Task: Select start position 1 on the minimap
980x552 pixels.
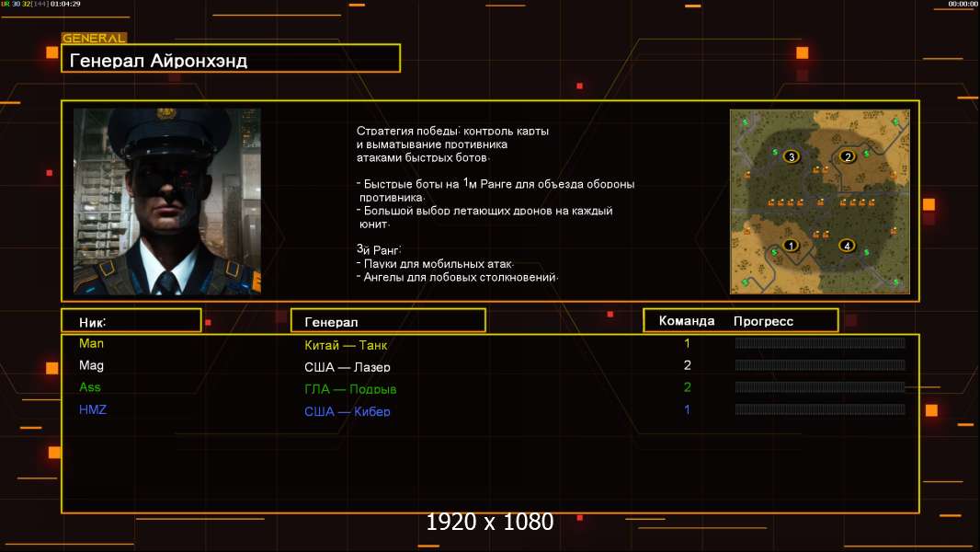Action: pyautogui.click(x=790, y=246)
